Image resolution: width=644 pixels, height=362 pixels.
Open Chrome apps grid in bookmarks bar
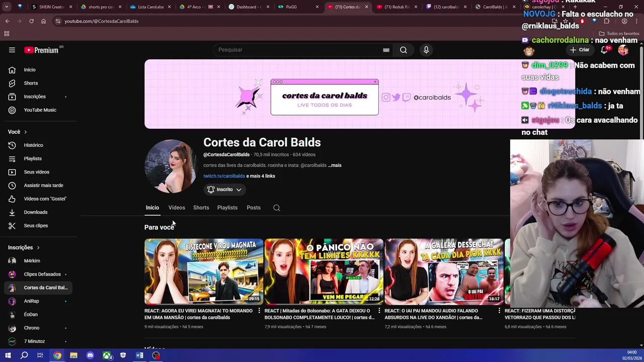point(7,34)
